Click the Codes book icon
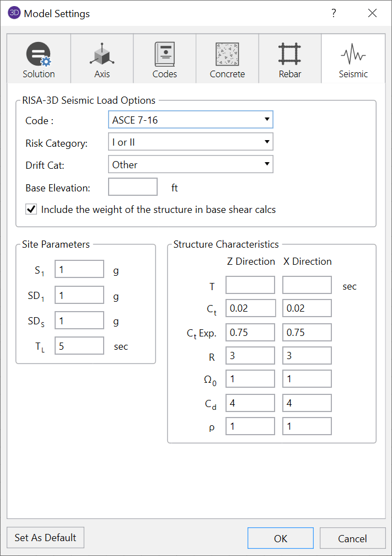This screenshot has height=556, width=392. 164,53
